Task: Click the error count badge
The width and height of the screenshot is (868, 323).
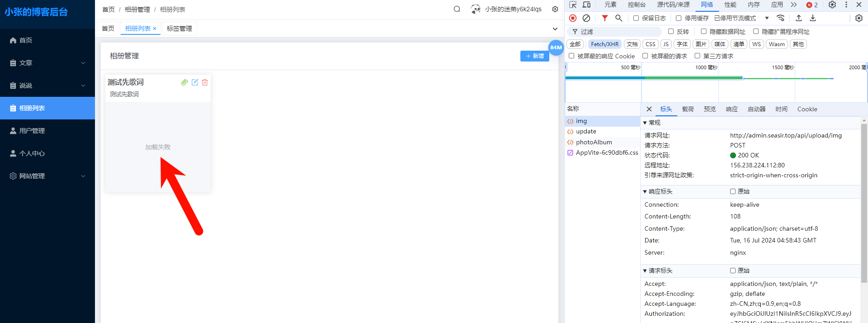Action: (812, 5)
